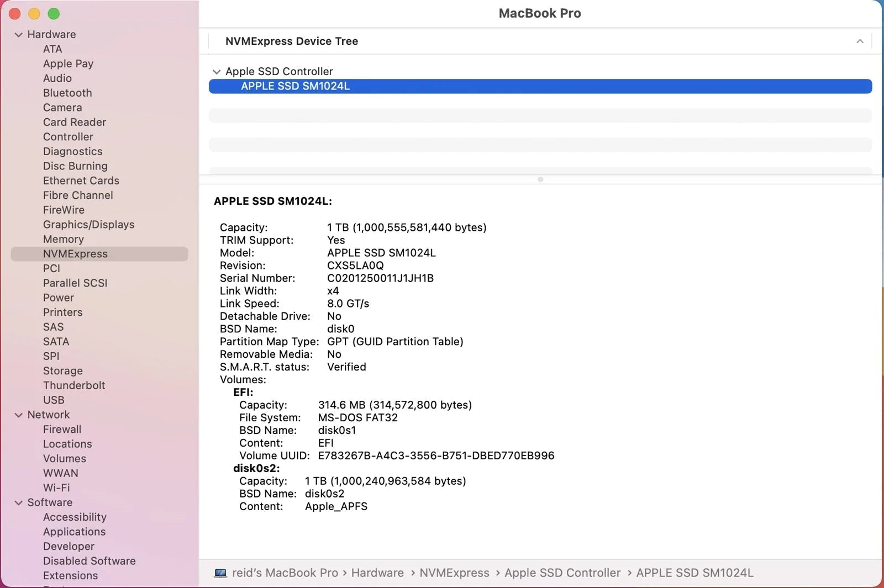Click the NVMExpress Device Tree column header
Viewport: 884px width, 588px height.
(x=292, y=41)
